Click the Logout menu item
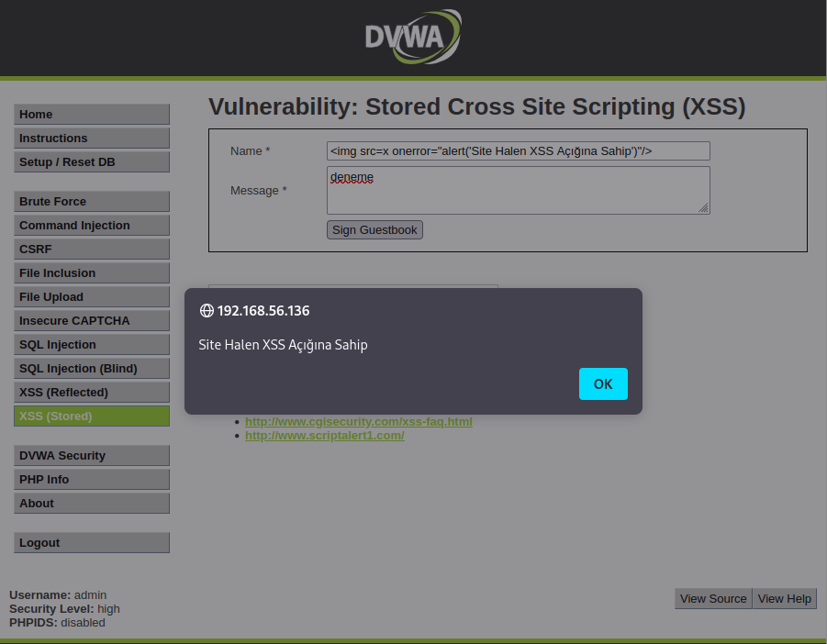The height and width of the screenshot is (644, 827). click(92, 542)
